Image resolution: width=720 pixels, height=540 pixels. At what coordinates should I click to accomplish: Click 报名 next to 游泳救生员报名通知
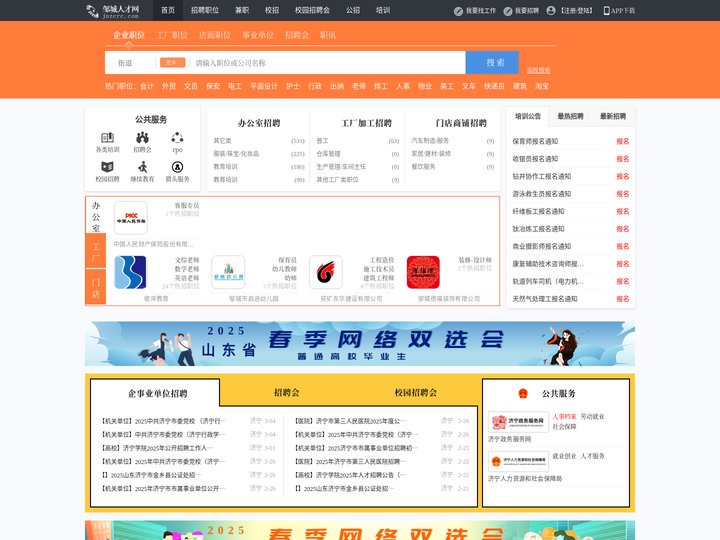[x=623, y=194]
